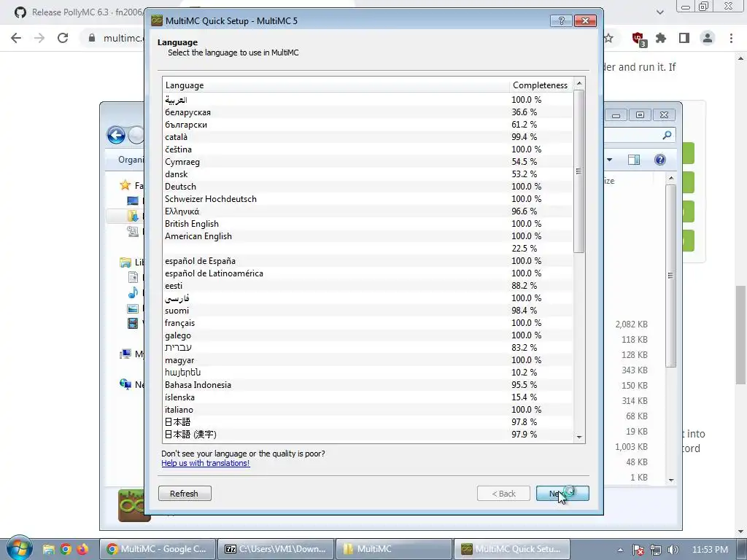Select galego language row

click(x=368, y=335)
